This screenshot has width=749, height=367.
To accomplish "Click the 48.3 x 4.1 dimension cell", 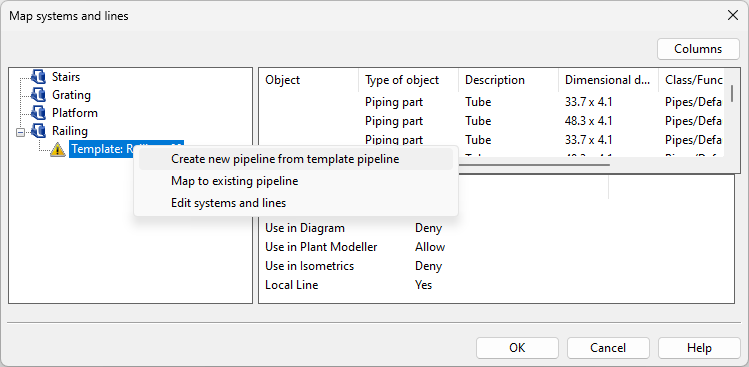I will pos(588,121).
